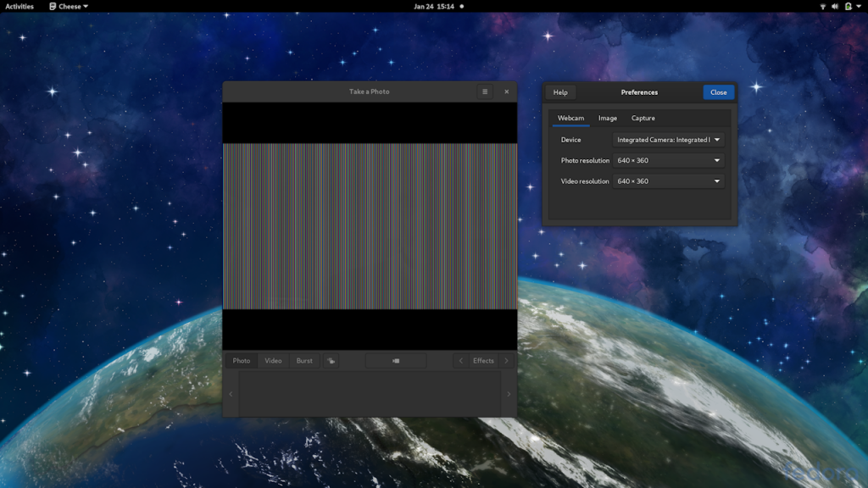Viewport: 868px width, 488px height.
Task: Switch to the Image tab
Action: (x=607, y=118)
